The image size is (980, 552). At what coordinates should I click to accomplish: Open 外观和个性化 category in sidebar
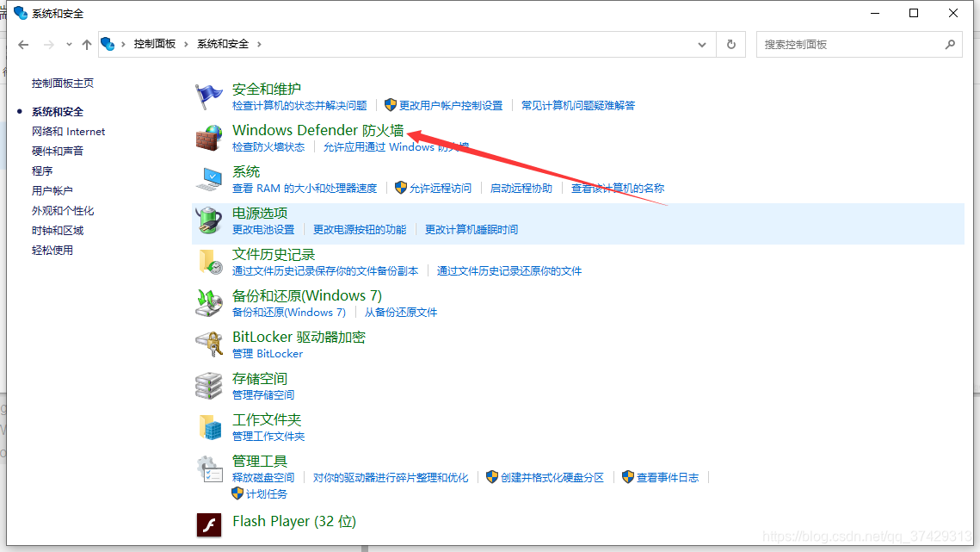pyautogui.click(x=63, y=211)
